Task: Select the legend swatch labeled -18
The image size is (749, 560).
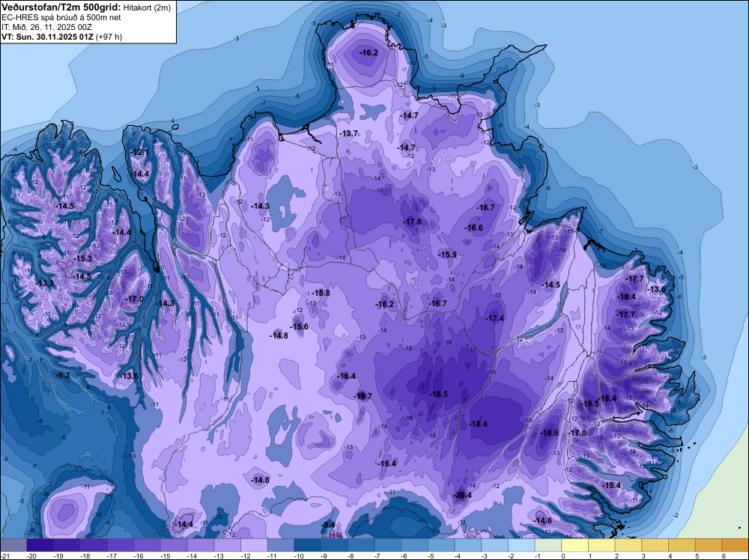Action: 94,545
